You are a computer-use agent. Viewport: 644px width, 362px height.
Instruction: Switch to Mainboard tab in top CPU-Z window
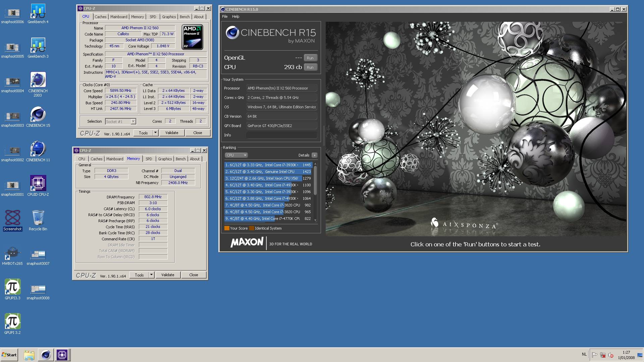click(x=119, y=17)
